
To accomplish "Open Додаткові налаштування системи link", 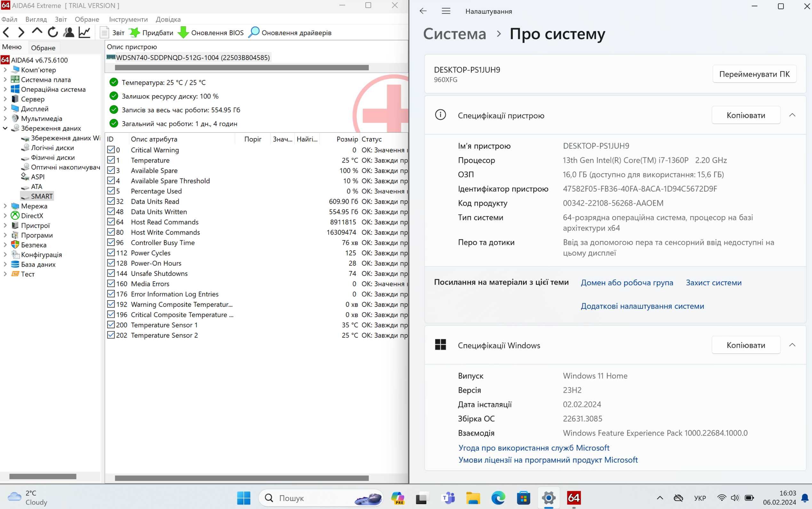I will point(642,306).
